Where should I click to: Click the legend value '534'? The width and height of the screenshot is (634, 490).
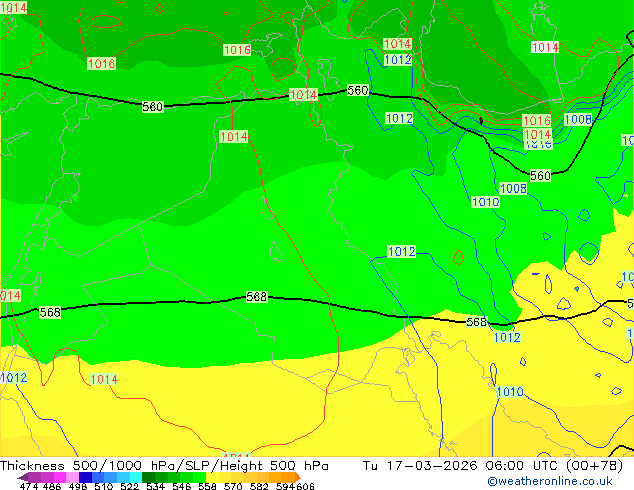[x=156, y=486]
